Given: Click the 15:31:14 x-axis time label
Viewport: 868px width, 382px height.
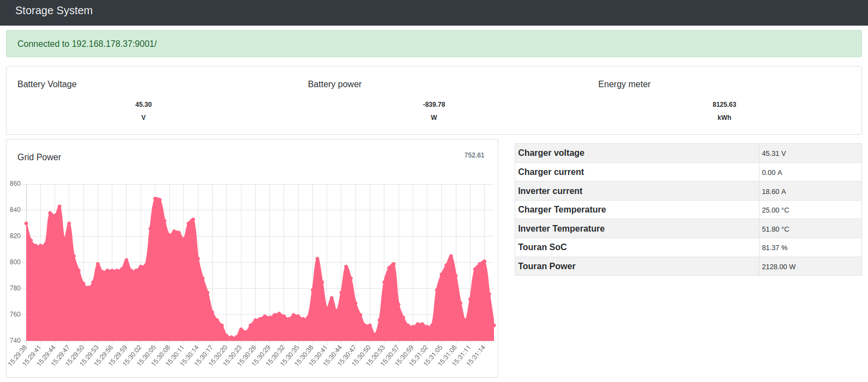Looking at the screenshot, I should point(475,355).
